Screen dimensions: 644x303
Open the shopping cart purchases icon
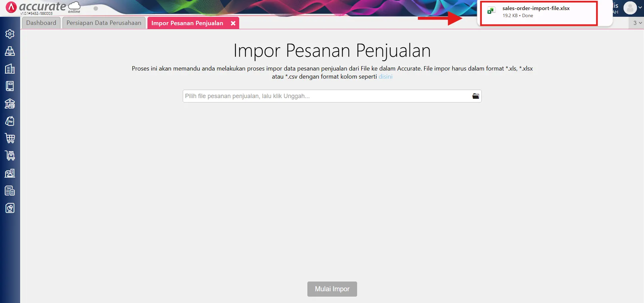click(x=10, y=138)
